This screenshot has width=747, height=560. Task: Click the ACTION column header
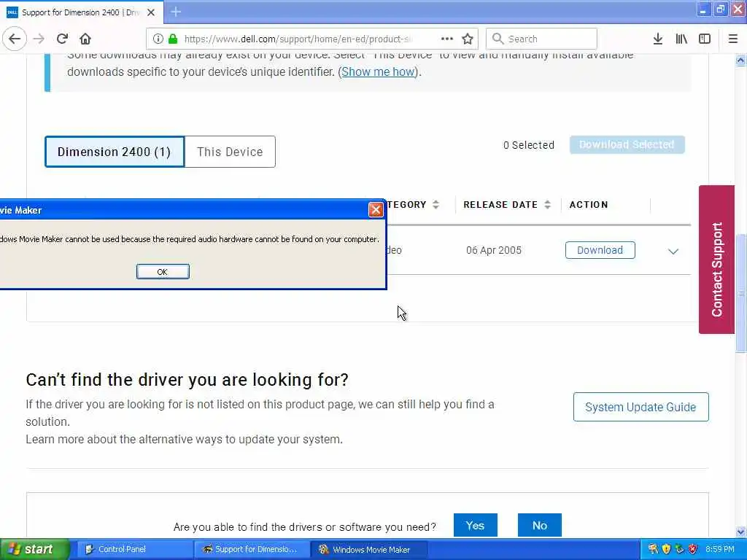(589, 205)
